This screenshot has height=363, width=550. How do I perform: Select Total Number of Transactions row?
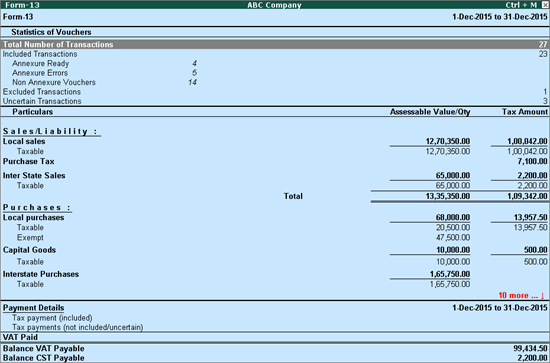point(275,45)
